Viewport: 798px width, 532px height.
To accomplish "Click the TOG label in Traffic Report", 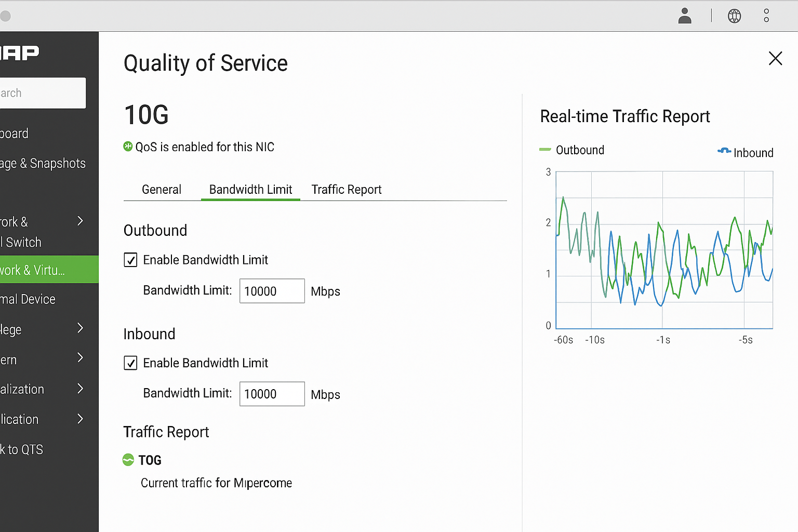I will pos(150,460).
